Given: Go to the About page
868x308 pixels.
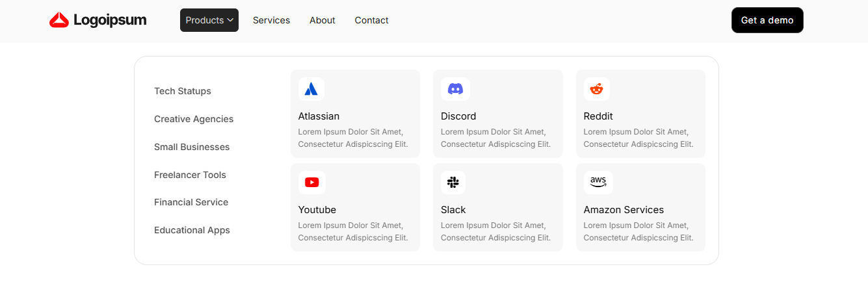Looking at the screenshot, I should click(322, 20).
